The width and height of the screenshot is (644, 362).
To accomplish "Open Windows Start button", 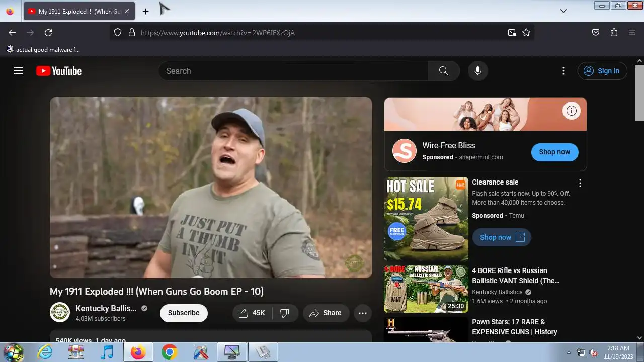I will point(13,352).
